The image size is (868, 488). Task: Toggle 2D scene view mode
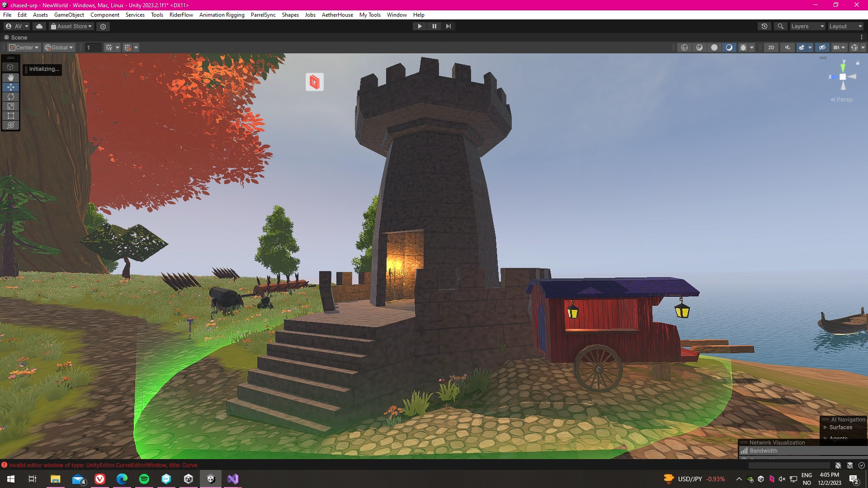771,47
